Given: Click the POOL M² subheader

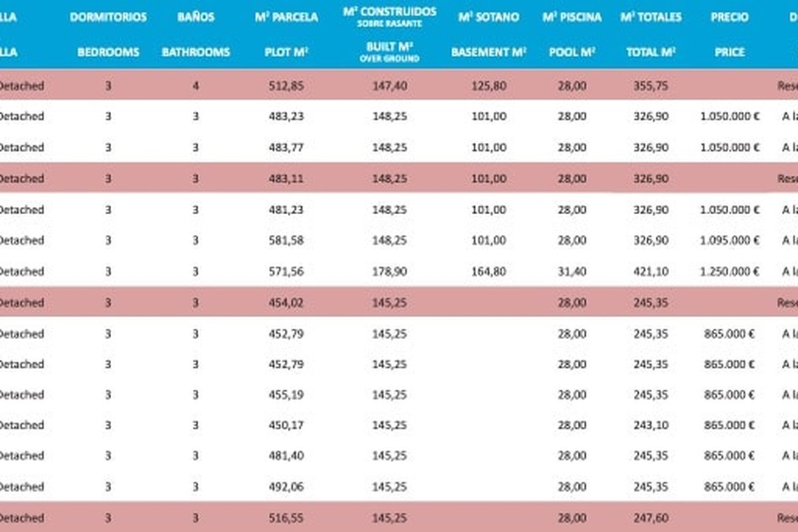Looking at the screenshot, I should coord(572,52).
